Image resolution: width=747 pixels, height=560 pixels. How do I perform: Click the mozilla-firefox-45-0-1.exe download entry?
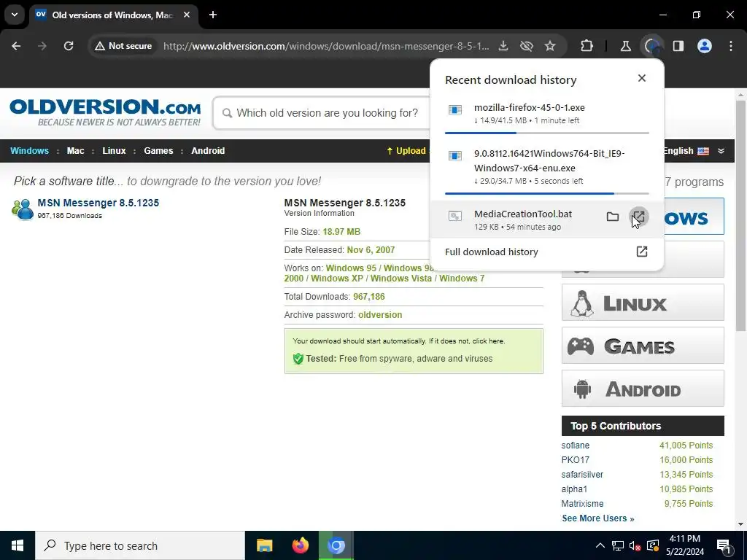tap(546, 114)
